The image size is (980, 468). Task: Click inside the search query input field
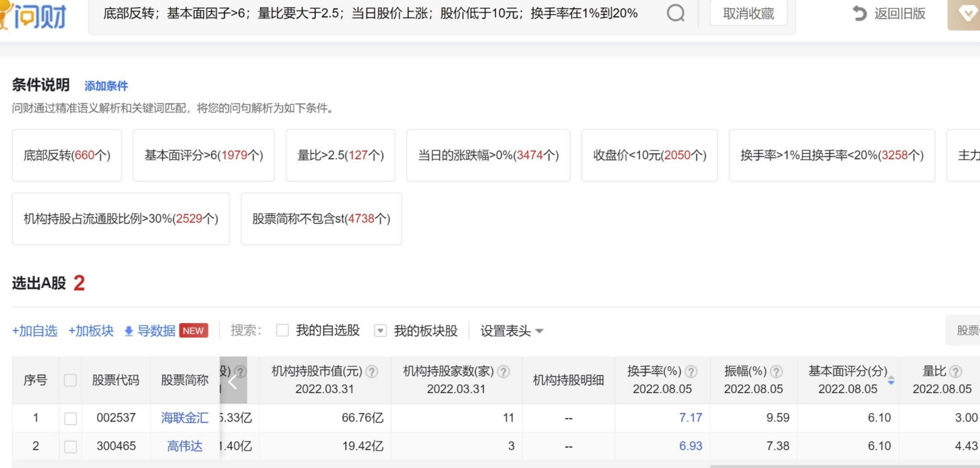click(x=371, y=14)
